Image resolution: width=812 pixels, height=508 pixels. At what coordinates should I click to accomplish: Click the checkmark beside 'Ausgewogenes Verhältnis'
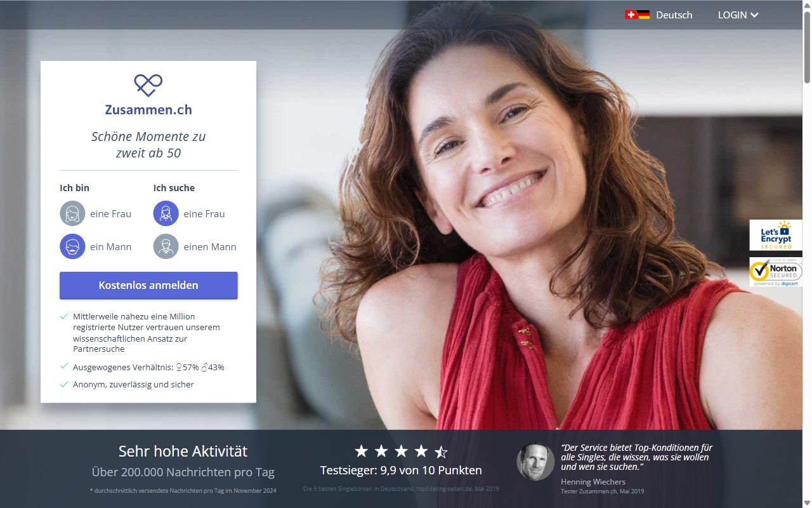click(x=64, y=366)
